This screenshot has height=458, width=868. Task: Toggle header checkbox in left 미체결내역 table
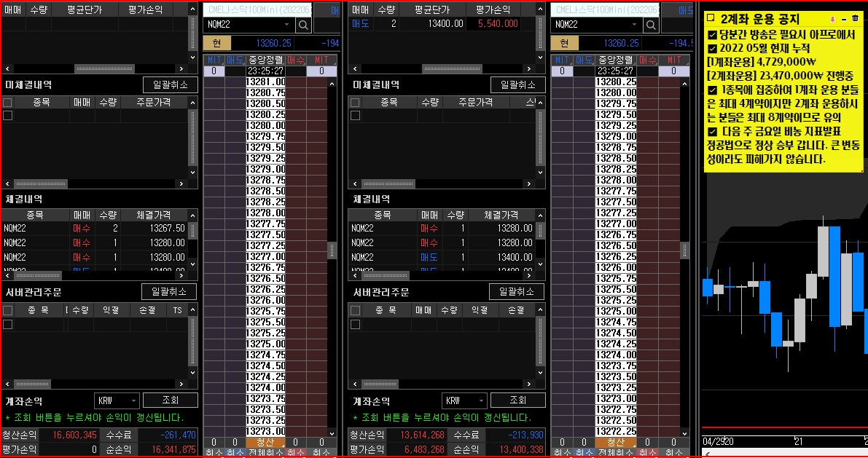8,103
